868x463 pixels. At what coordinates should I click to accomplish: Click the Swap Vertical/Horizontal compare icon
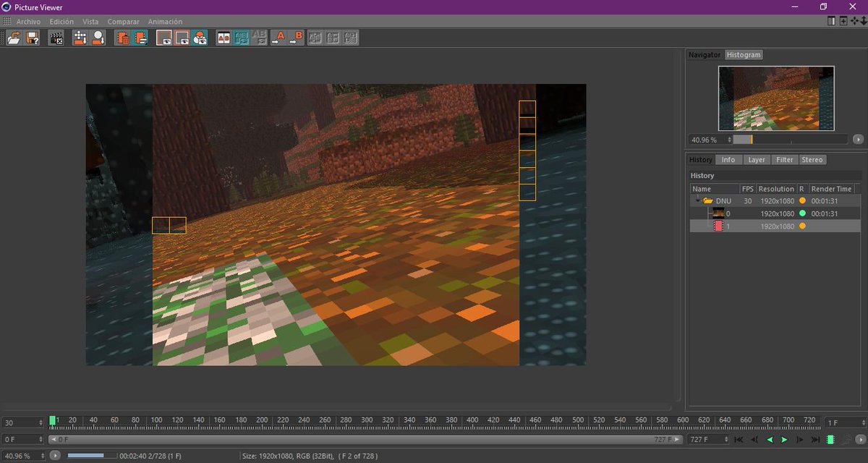point(315,38)
